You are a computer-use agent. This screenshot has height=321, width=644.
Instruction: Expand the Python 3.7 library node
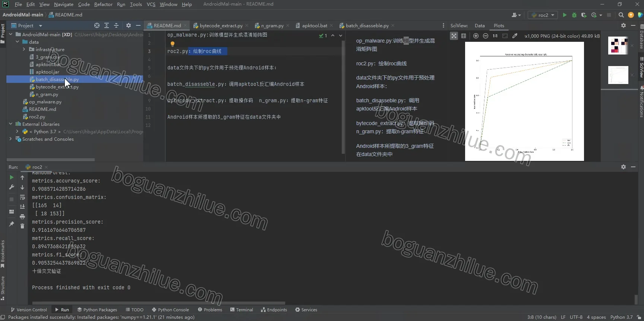[17, 131]
